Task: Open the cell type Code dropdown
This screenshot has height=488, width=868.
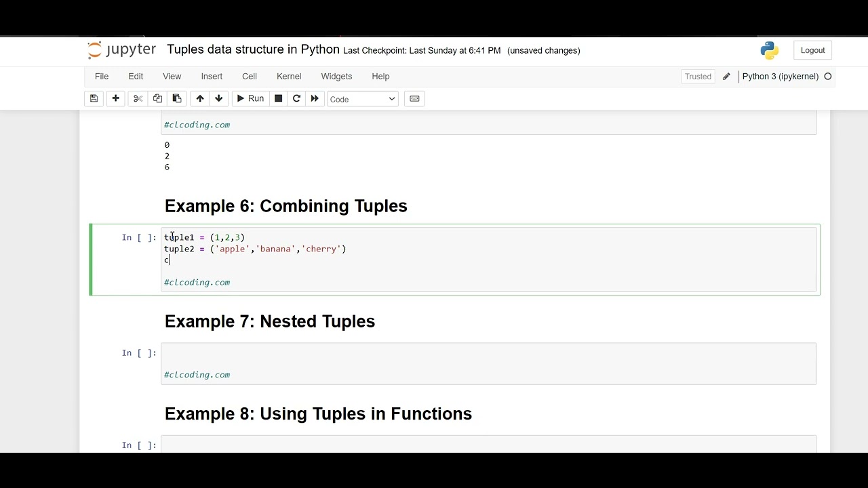Action: [x=362, y=99]
